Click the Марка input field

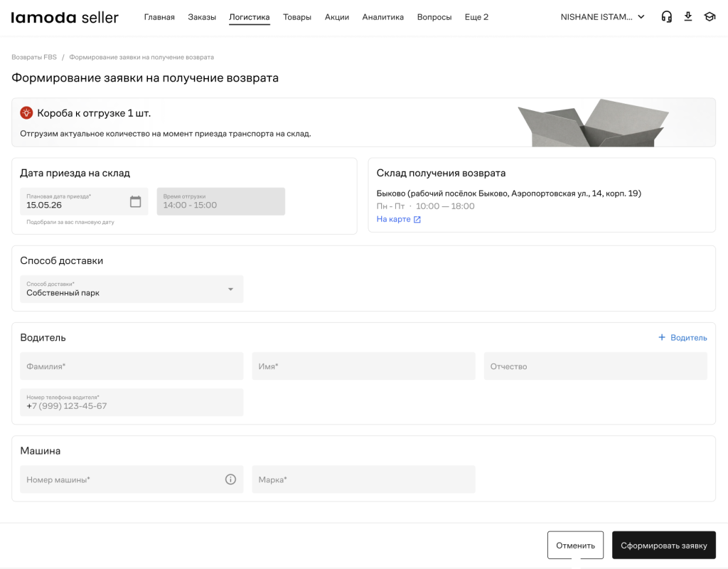(363, 479)
